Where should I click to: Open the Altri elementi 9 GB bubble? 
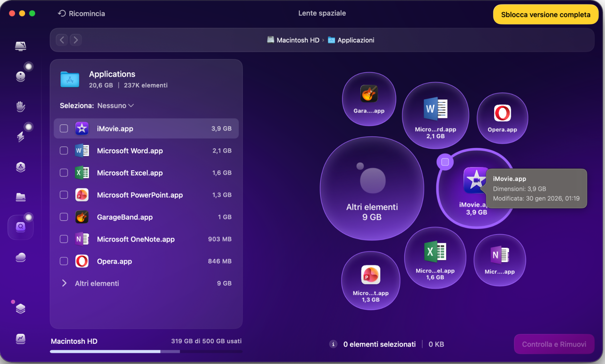coord(372,189)
